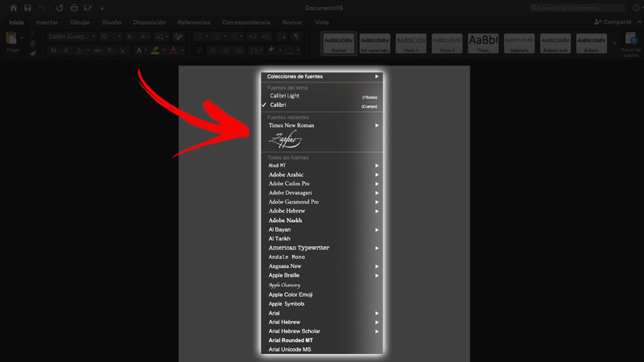Apply the Énfasis sutil style

click(555, 43)
